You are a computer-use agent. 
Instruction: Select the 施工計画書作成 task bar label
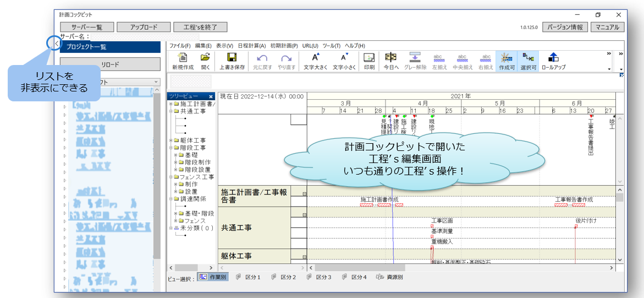point(379,199)
